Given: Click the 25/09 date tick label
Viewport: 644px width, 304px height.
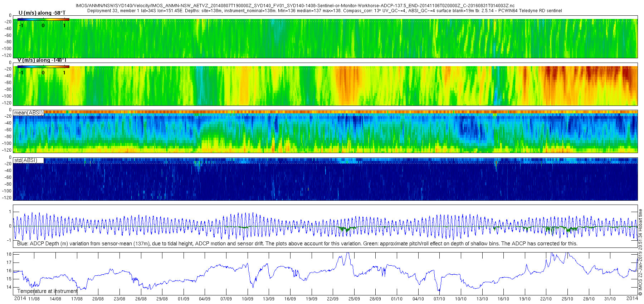Looking at the screenshot, I should [x=354, y=299].
